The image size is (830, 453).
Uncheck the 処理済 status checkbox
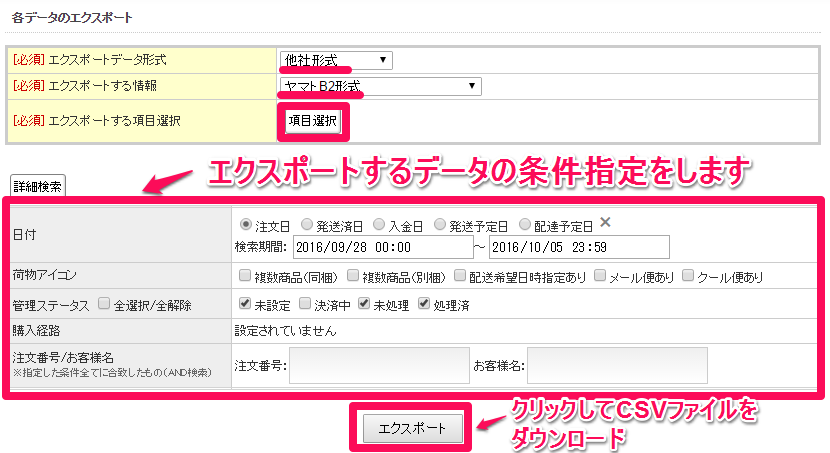(x=424, y=304)
